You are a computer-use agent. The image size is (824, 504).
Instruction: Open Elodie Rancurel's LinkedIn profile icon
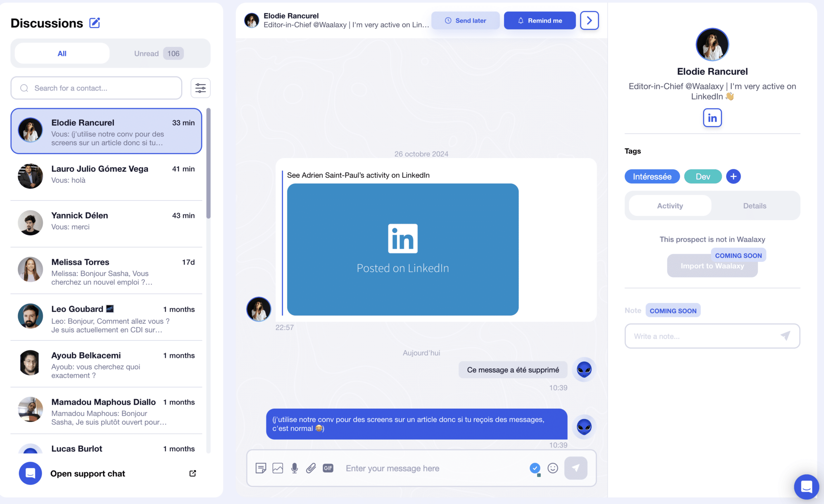[x=712, y=117]
